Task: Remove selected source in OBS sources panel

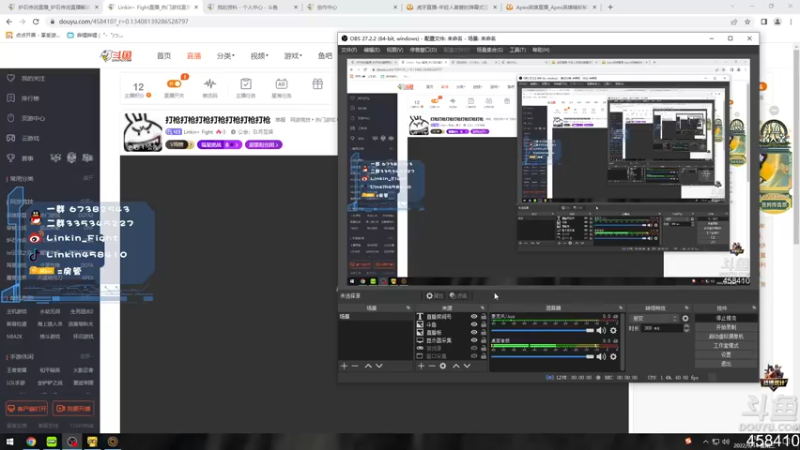Action: click(x=432, y=366)
